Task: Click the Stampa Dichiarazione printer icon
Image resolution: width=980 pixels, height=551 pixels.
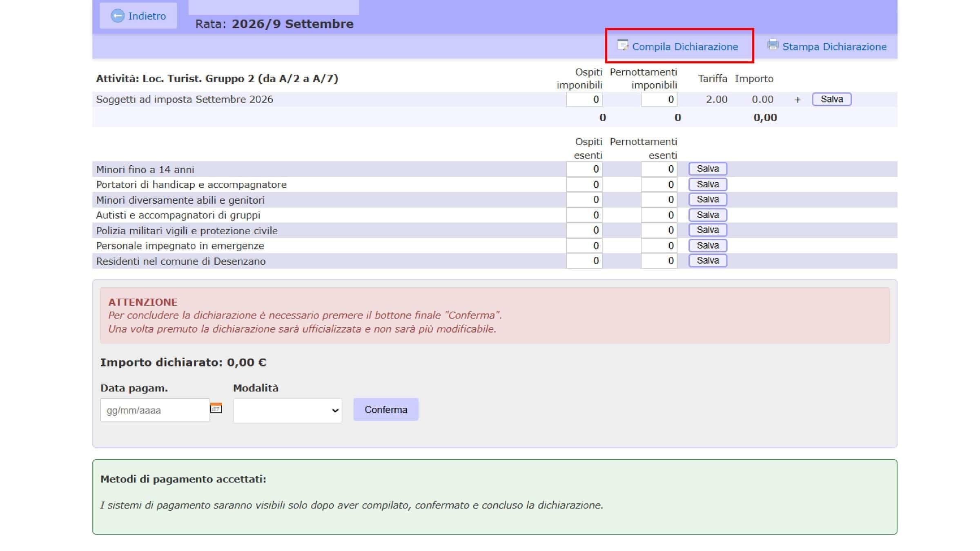Action: pyautogui.click(x=773, y=45)
